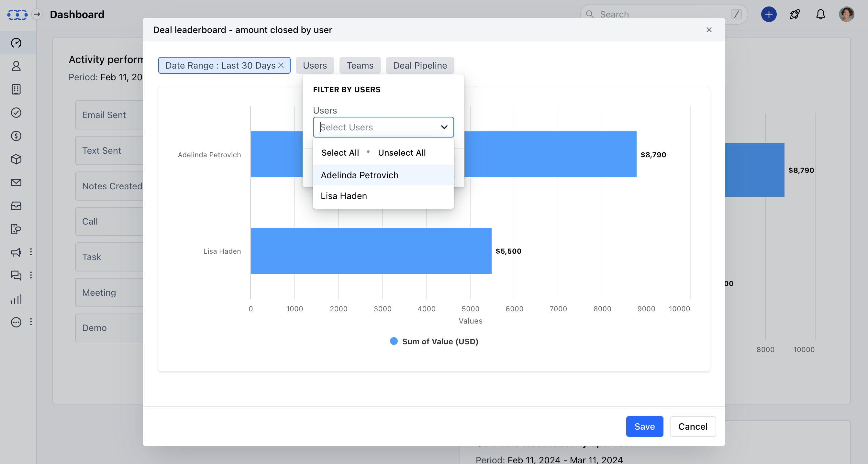Cancel the leaderboard dialog
868x464 pixels.
pyautogui.click(x=693, y=426)
